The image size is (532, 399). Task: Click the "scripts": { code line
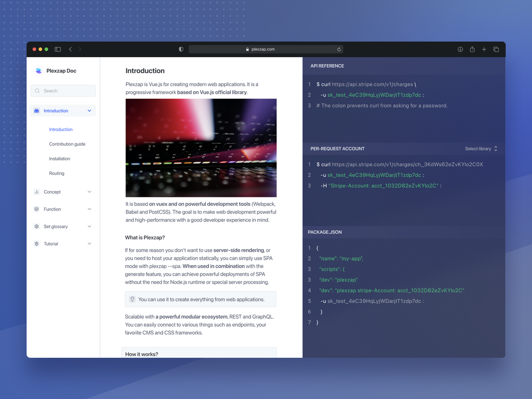[332, 269]
